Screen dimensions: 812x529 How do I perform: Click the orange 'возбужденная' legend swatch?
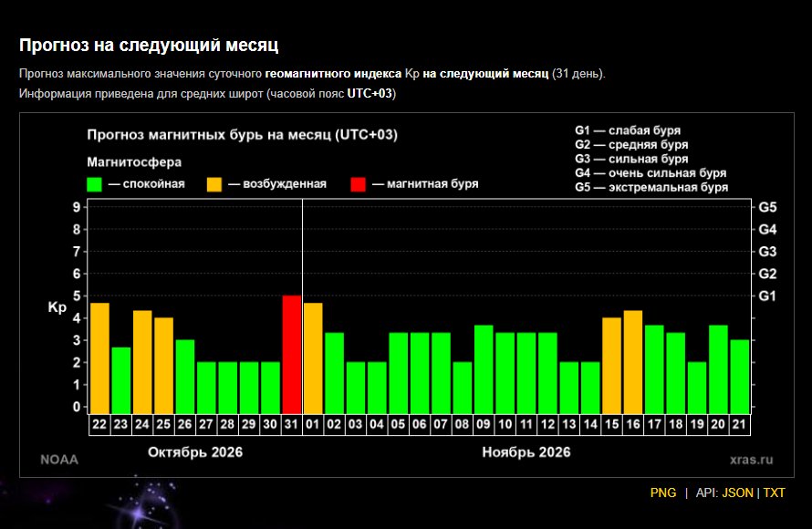tap(213, 184)
